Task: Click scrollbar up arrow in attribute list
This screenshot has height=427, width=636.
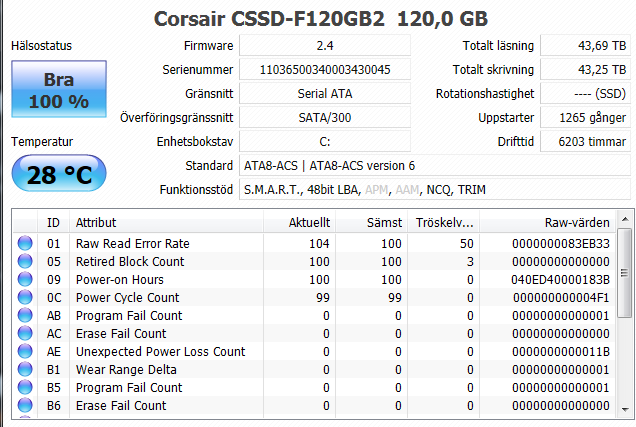Action: [x=625, y=221]
